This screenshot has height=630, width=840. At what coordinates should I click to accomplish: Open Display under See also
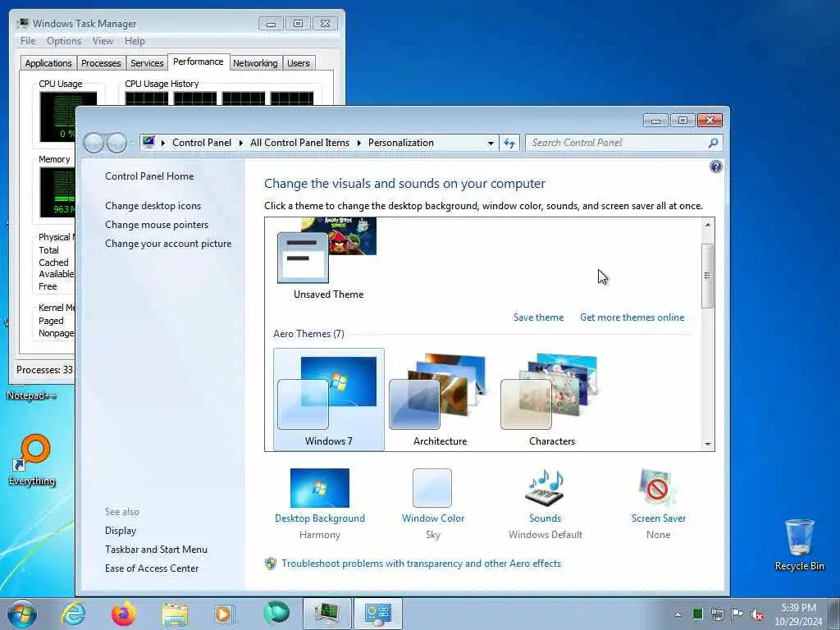pos(121,531)
